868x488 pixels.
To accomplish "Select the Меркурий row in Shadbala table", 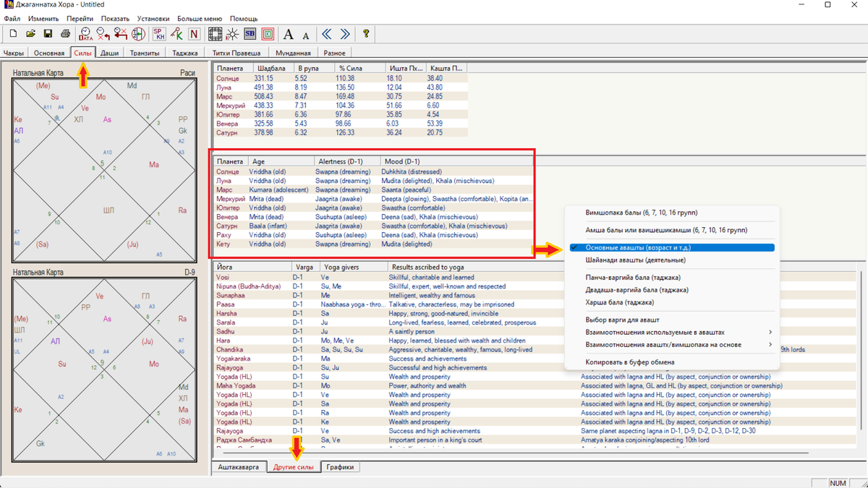I will pos(341,106).
